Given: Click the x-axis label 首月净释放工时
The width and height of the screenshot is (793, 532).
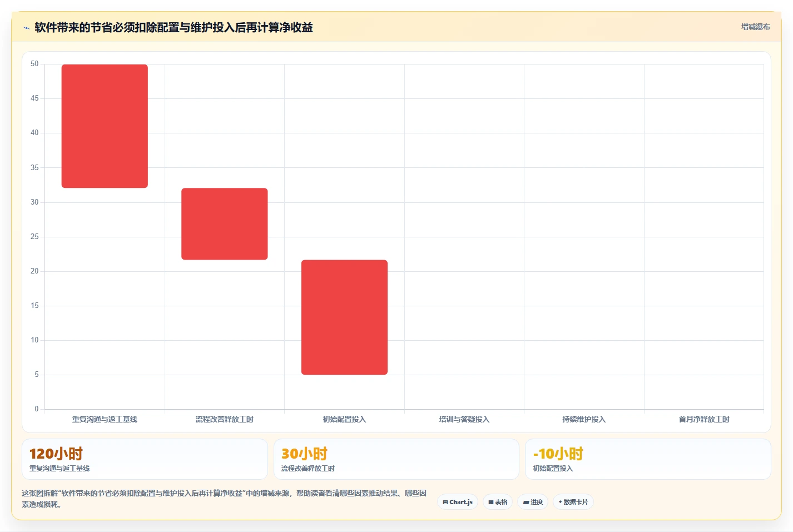Looking at the screenshot, I should pyautogui.click(x=704, y=419).
